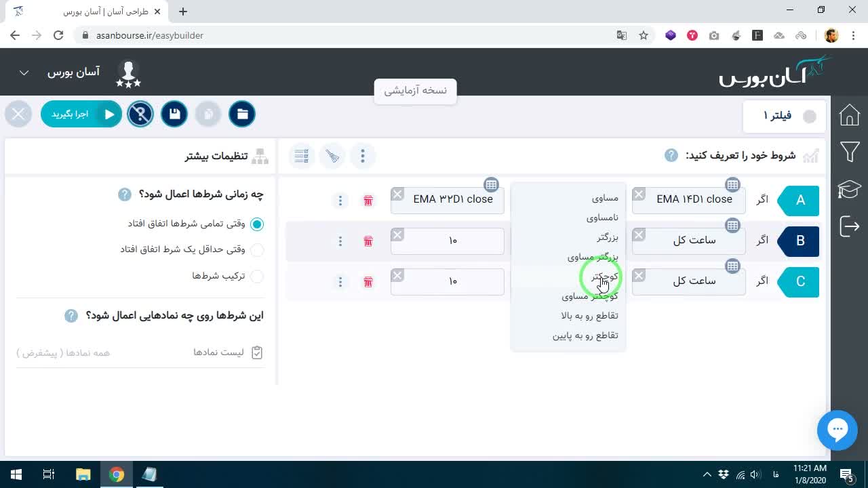Click grid icon above EMA ۱۴D۱ close
Viewport: 868px width, 488px height.
[x=732, y=184]
